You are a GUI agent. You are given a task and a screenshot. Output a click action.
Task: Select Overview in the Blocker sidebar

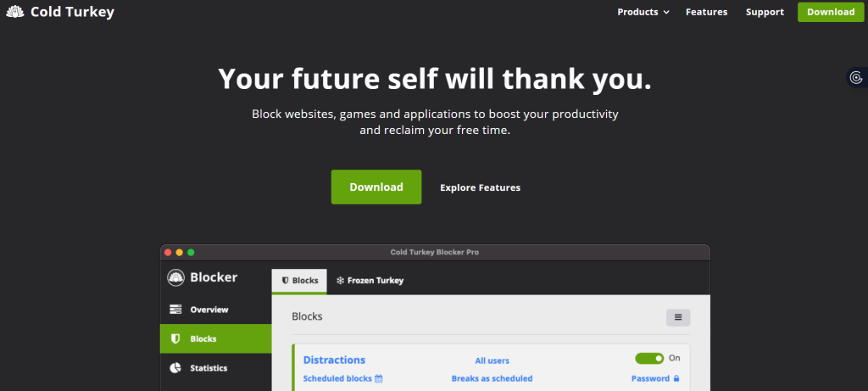point(216,310)
